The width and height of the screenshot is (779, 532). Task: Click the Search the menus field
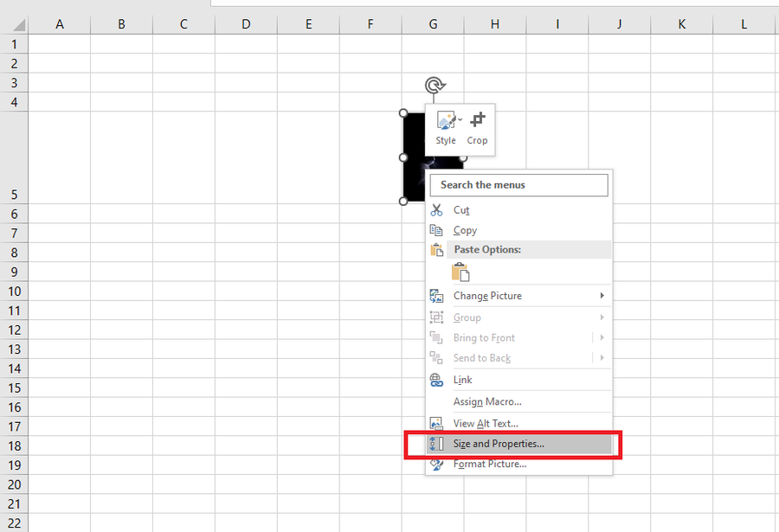[518, 185]
